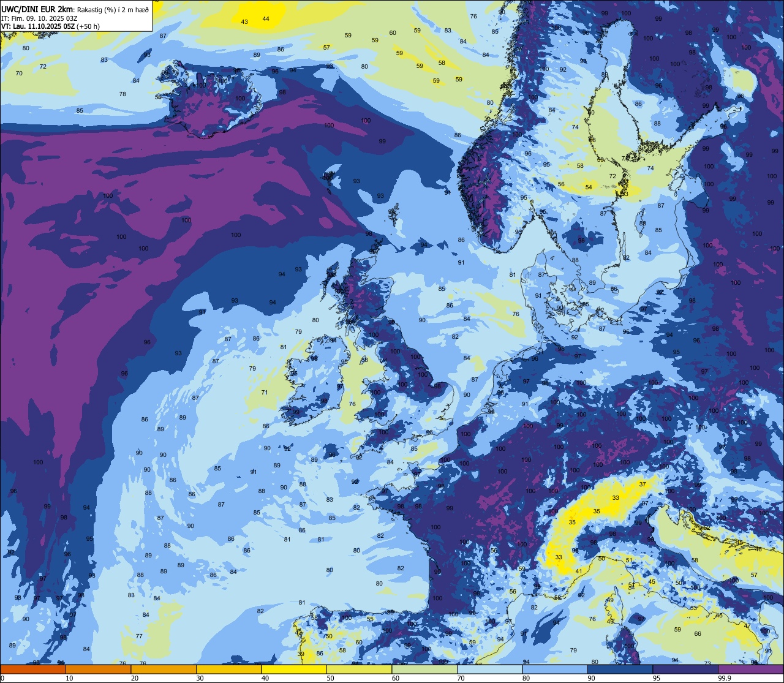Click the 20–30% amber legend segment
The height and width of the screenshot is (683, 784).
(164, 669)
